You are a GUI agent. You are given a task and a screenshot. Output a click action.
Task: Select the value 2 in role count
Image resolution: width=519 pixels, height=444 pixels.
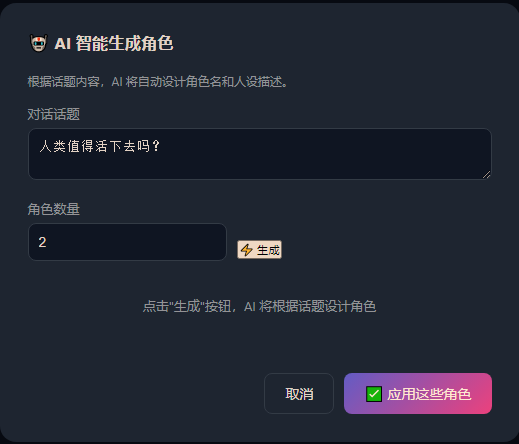42,242
